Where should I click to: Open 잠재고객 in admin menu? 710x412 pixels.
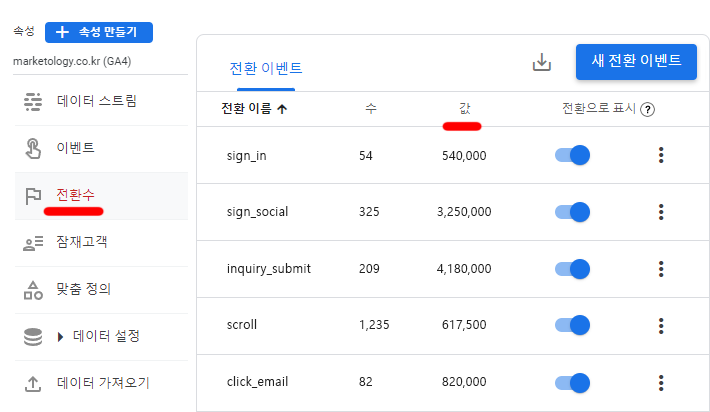[82, 242]
